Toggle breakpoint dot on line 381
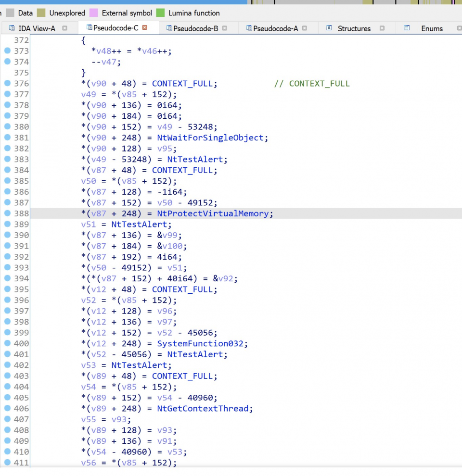Screen dimensions: 462x476 (x=8, y=137)
